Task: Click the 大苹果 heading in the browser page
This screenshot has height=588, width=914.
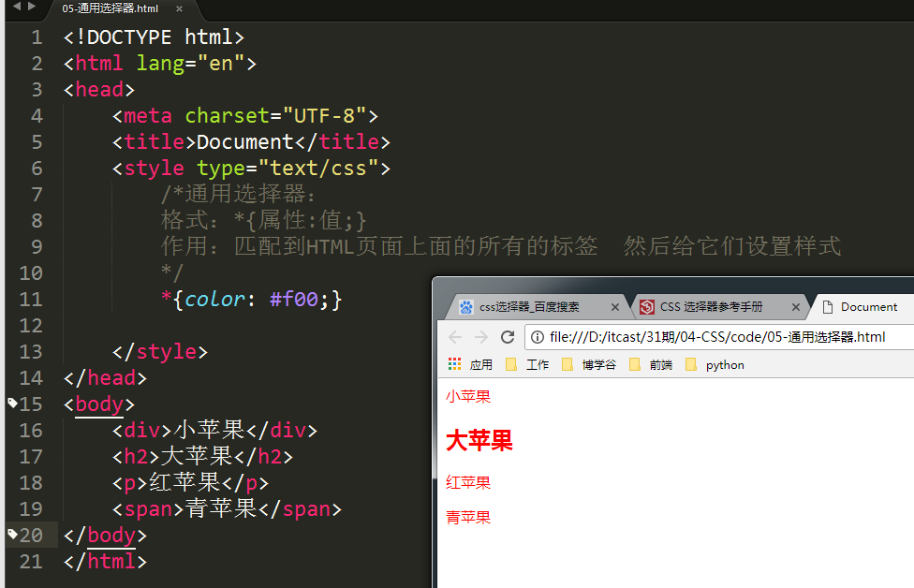Action: point(479,440)
